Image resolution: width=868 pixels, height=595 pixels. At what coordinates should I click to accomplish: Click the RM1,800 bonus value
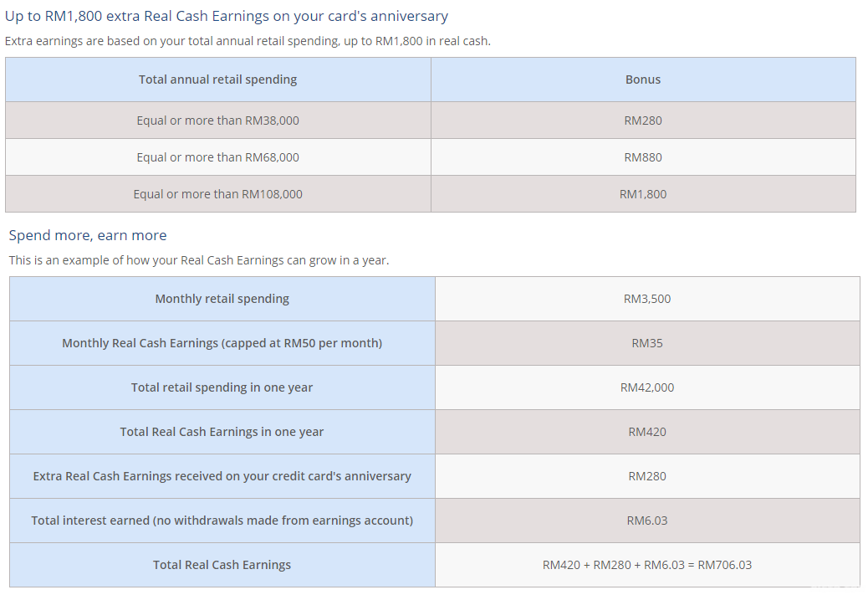point(642,194)
